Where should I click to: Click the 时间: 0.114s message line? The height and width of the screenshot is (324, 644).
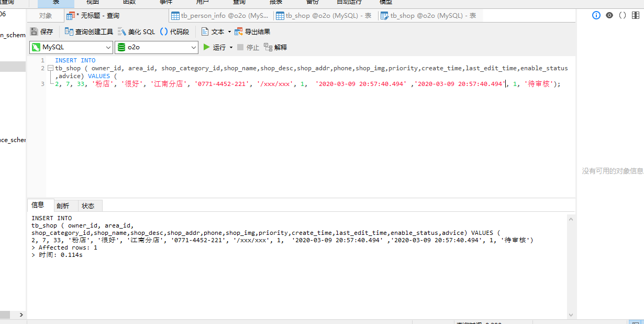coord(57,255)
